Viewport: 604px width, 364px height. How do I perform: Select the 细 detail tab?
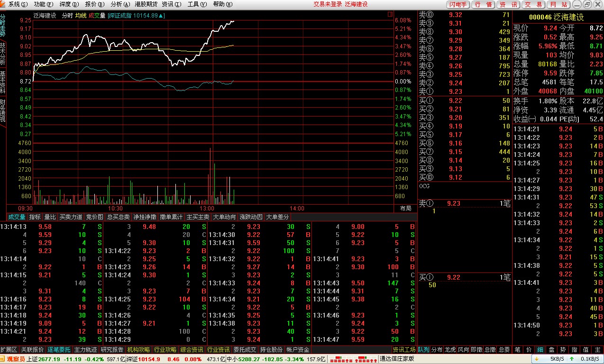tap(540, 350)
